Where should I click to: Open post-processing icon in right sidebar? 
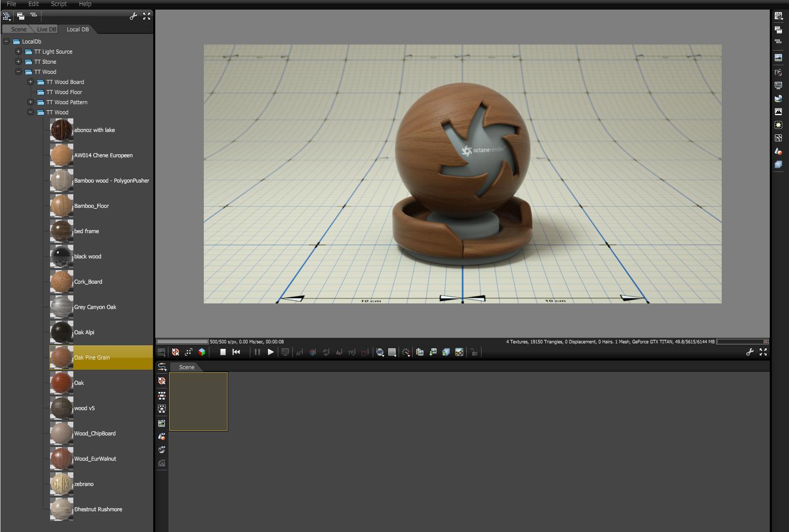778,138
